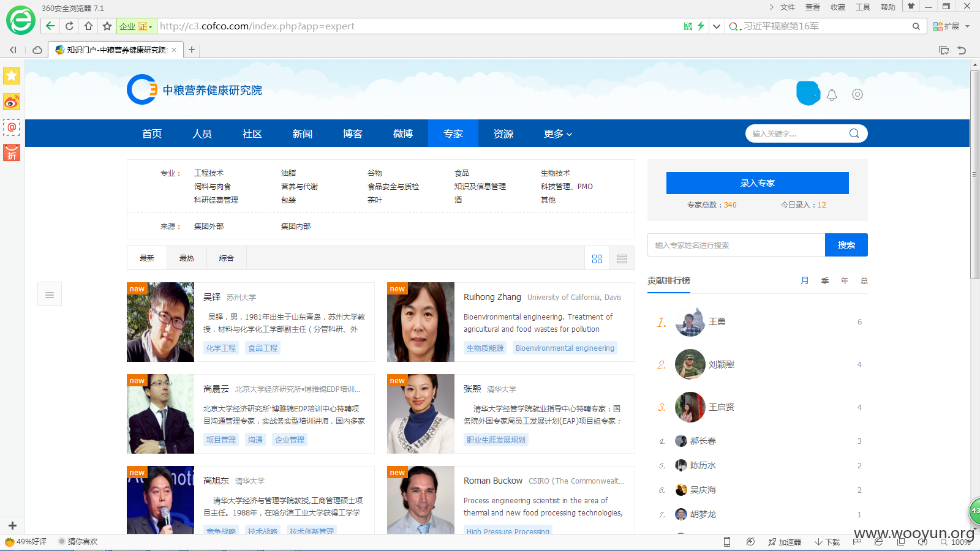980x551 pixels.
Task: Open the discount shopping icon in the sidebar
Action: 12,152
